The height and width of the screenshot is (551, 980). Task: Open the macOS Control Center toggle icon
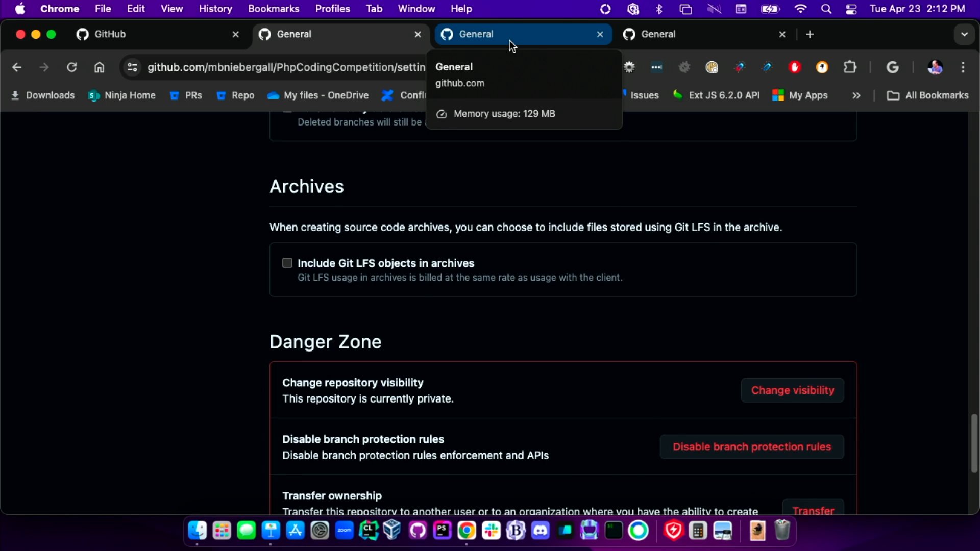coord(851,9)
